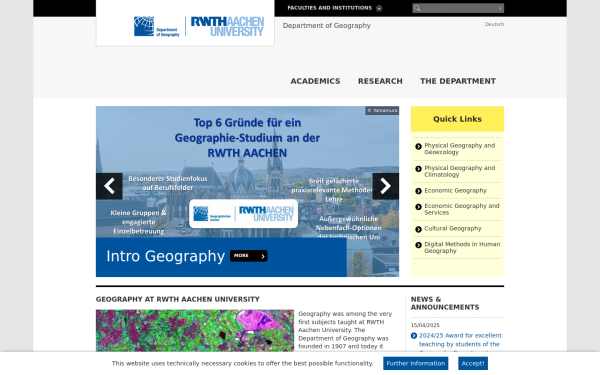
Task: Open Economic Geography and Services link
Action: coord(462,209)
